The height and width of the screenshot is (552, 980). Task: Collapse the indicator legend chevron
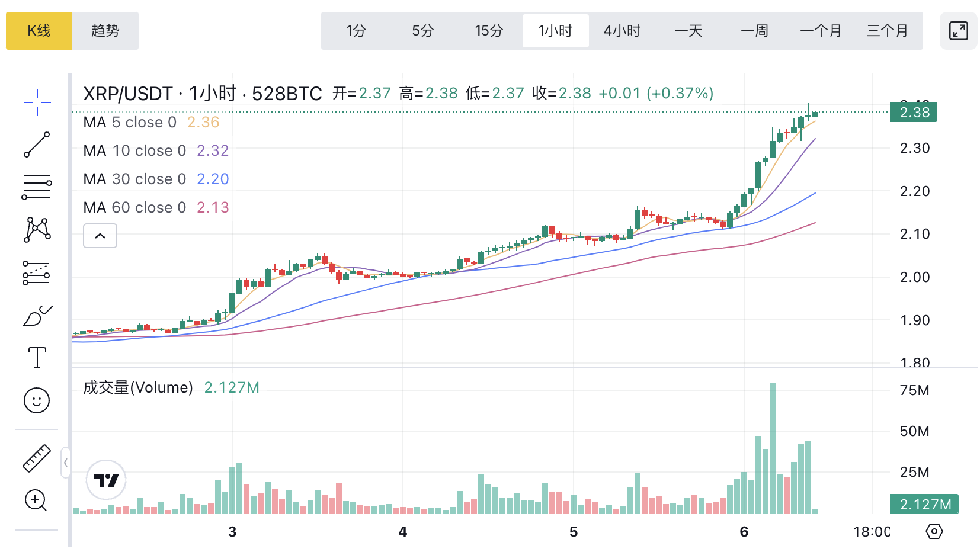click(100, 236)
